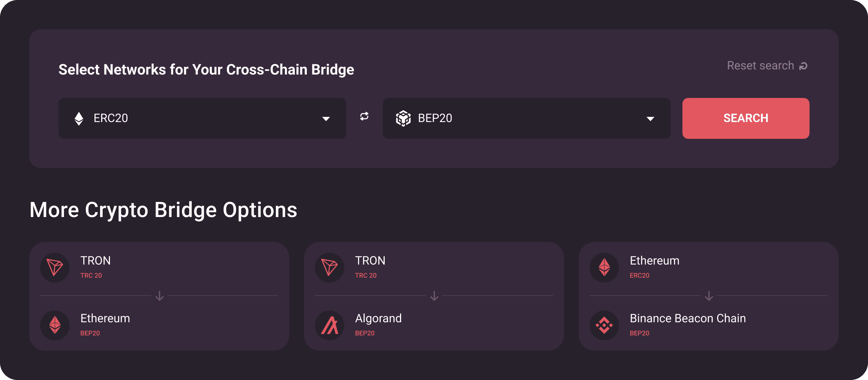
Task: Open the source network selector showing ERC20
Action: click(202, 118)
